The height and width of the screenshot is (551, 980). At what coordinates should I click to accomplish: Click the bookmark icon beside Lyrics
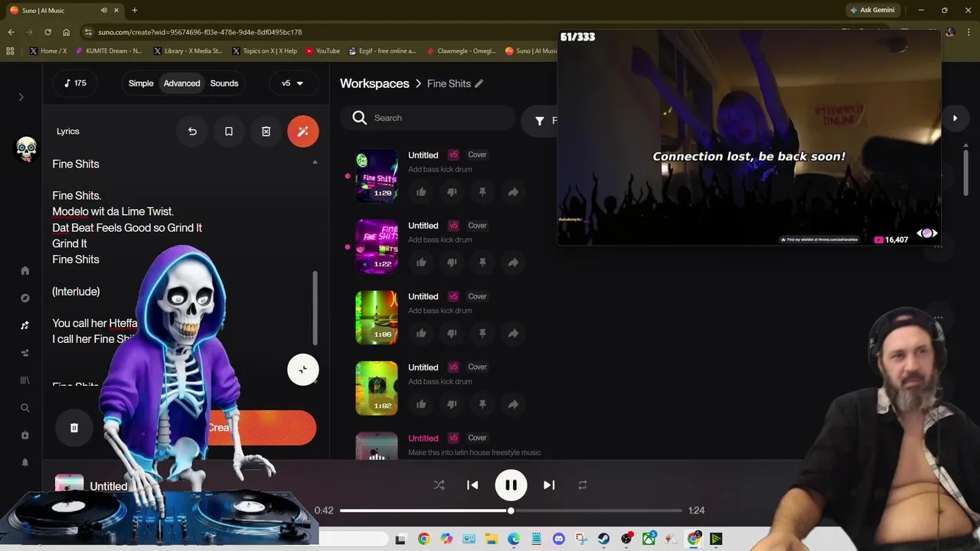(228, 132)
